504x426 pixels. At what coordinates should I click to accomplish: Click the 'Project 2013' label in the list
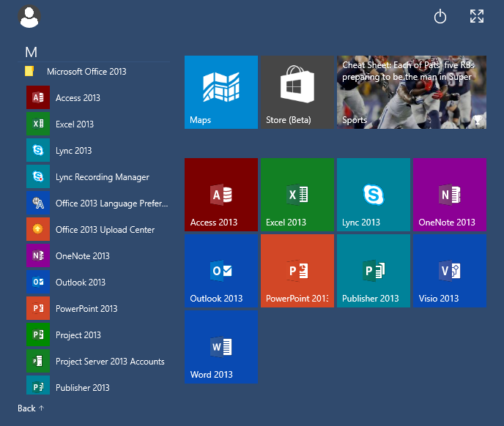[x=78, y=335]
